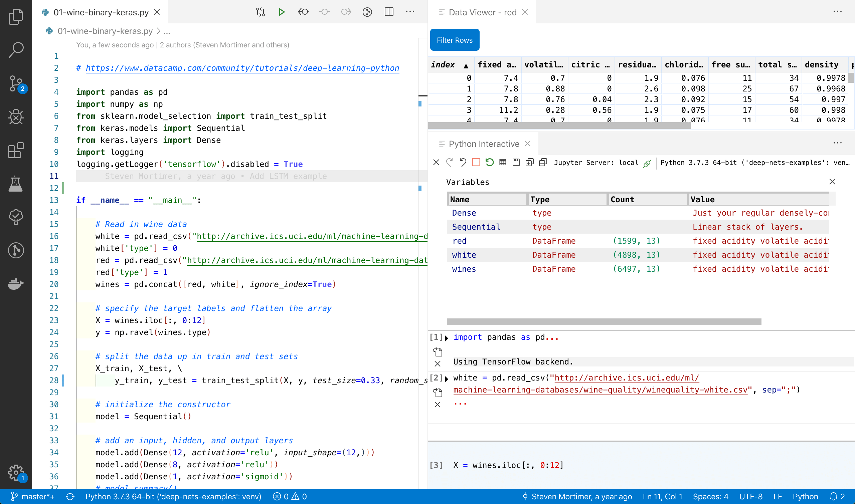Viewport: 855px width, 504px height.
Task: Click the Jupyter server connection plug icon
Action: [x=647, y=163]
